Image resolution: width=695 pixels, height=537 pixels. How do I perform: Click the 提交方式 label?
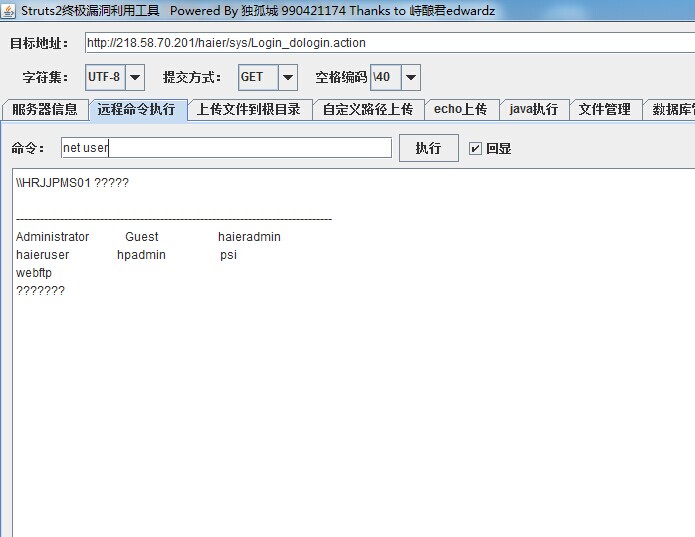click(x=191, y=78)
